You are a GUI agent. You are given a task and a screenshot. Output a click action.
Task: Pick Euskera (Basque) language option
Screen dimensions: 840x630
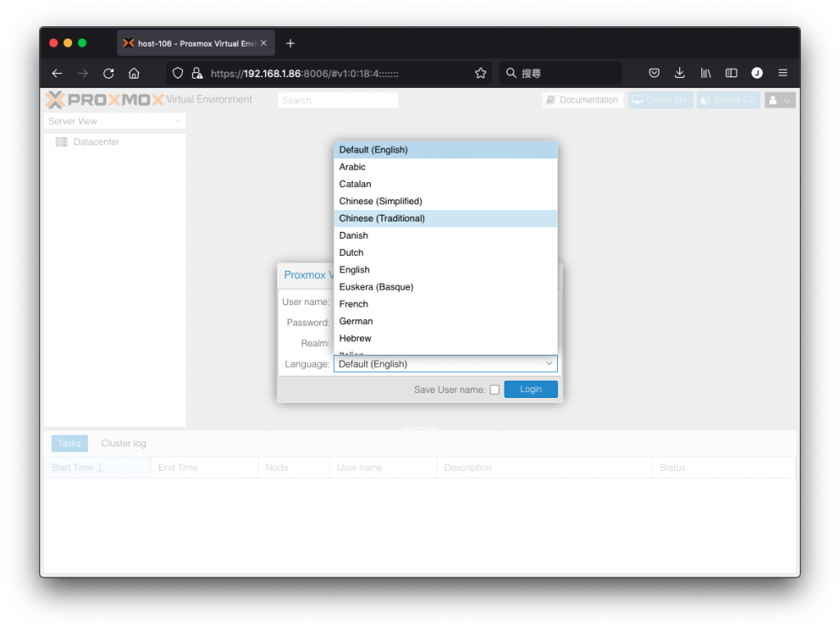coord(445,287)
